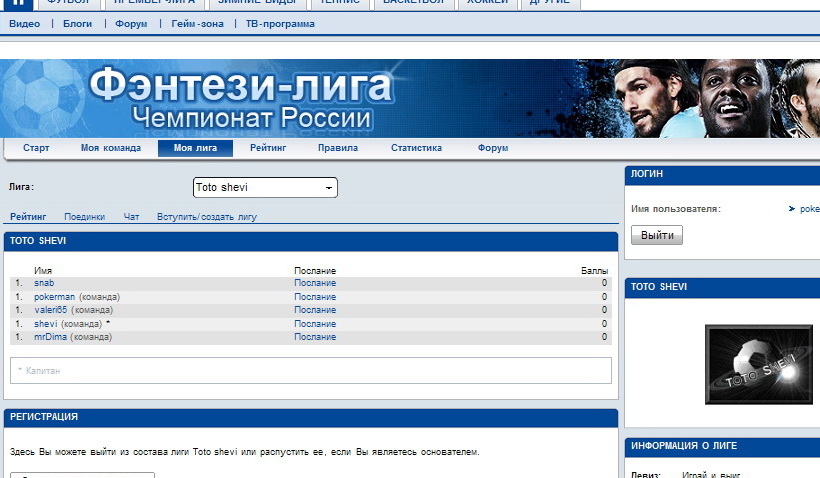
Task: Send Послание to pokerman
Action: tap(315, 297)
